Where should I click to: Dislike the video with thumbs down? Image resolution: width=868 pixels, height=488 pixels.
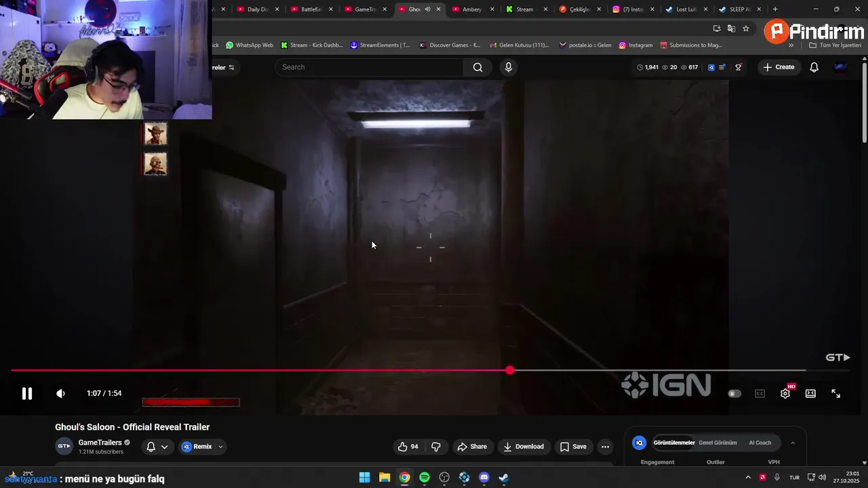[x=436, y=447]
